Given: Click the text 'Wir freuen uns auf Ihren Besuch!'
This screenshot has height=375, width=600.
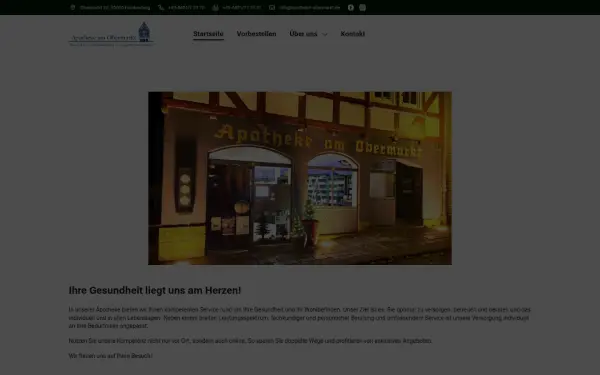Looking at the screenshot, I should [111, 356].
